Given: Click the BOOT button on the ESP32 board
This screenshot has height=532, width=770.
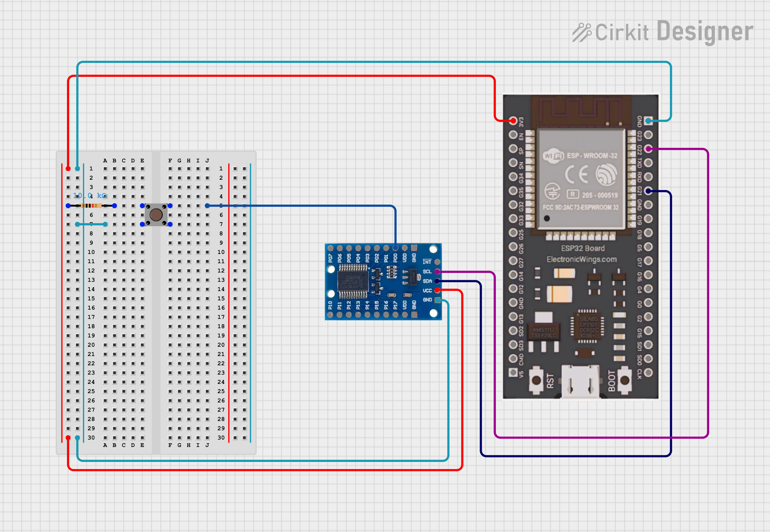Looking at the screenshot, I should pos(625,380).
